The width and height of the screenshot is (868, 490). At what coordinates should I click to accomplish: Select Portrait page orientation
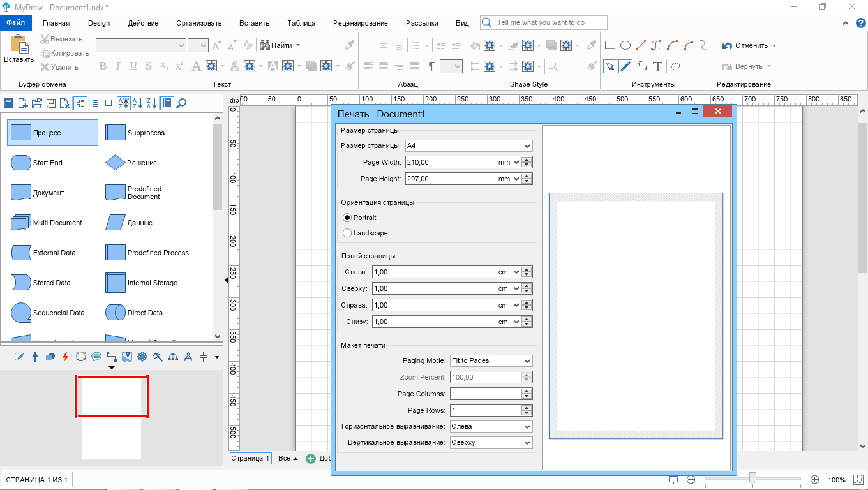[347, 218]
